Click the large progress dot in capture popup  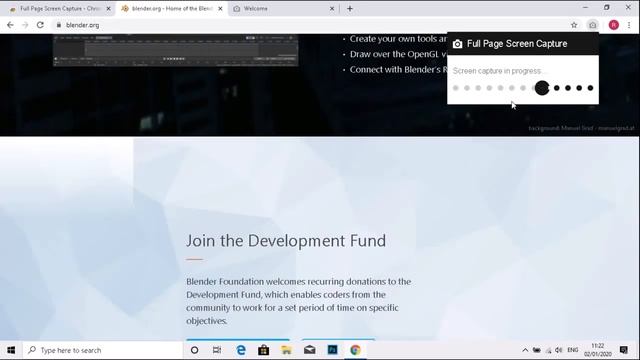(542, 88)
